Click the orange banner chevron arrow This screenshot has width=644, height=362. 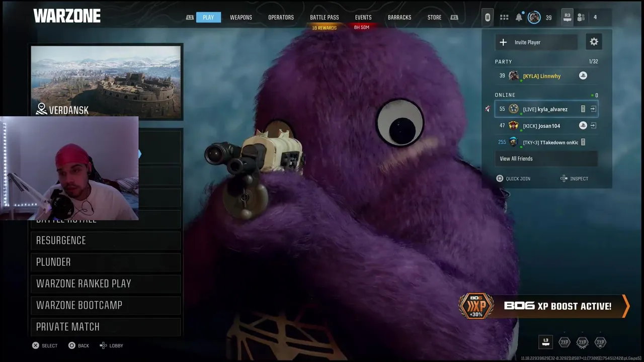click(x=626, y=306)
